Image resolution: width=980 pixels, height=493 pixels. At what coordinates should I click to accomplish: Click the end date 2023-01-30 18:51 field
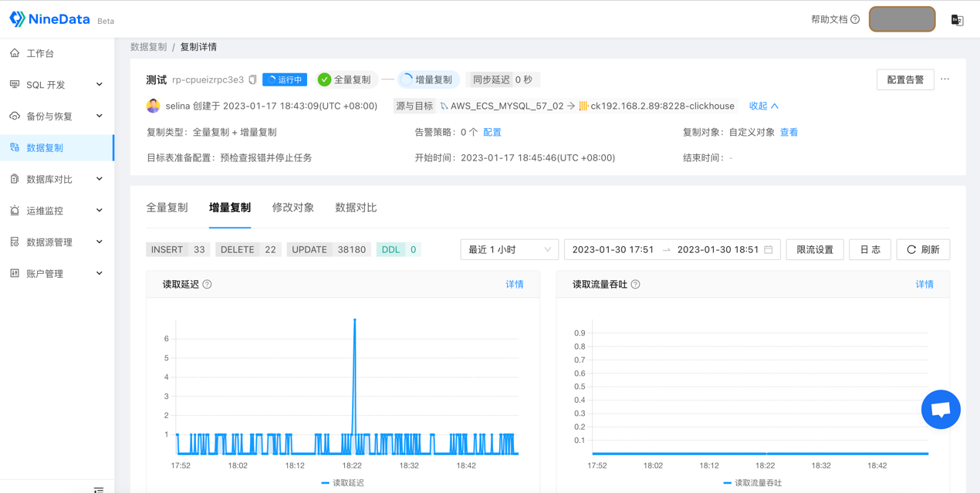point(718,249)
